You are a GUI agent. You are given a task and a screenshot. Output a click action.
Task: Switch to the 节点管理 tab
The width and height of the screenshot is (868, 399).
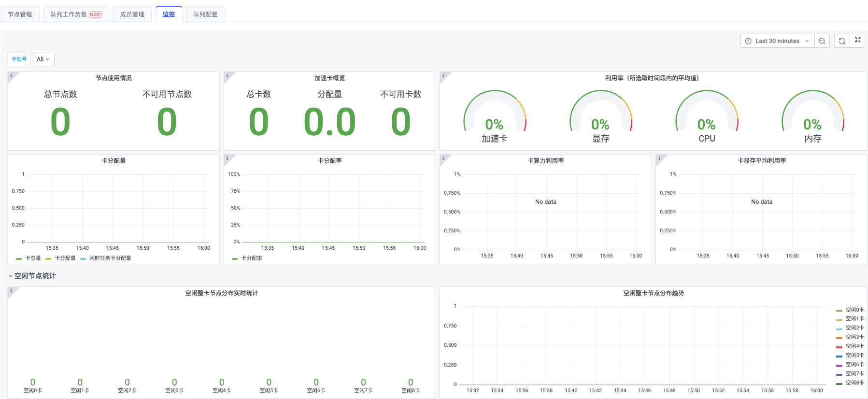20,14
